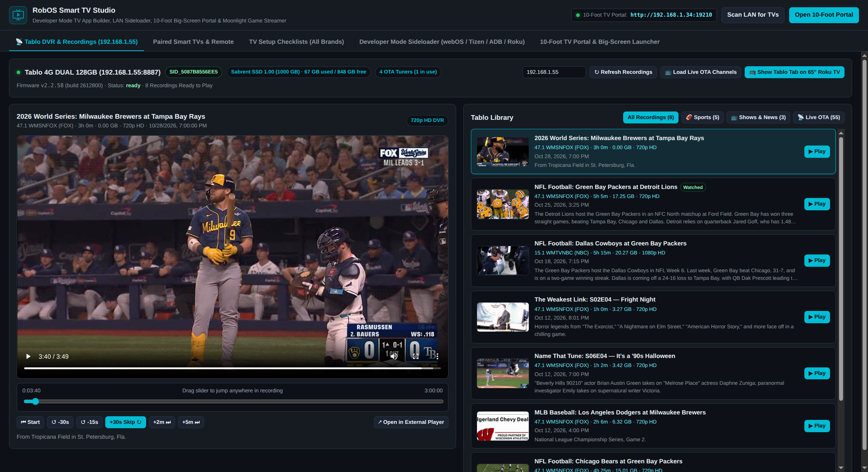Open in External Player
Image resolution: width=868 pixels, height=472 pixels.
pos(411,422)
